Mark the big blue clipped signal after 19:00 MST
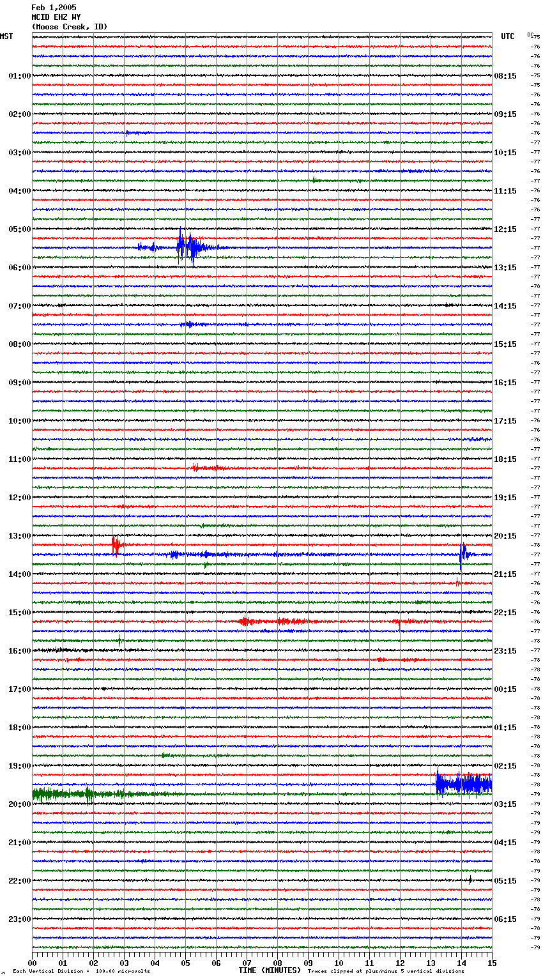This screenshot has height=980, width=543. [x=464, y=784]
